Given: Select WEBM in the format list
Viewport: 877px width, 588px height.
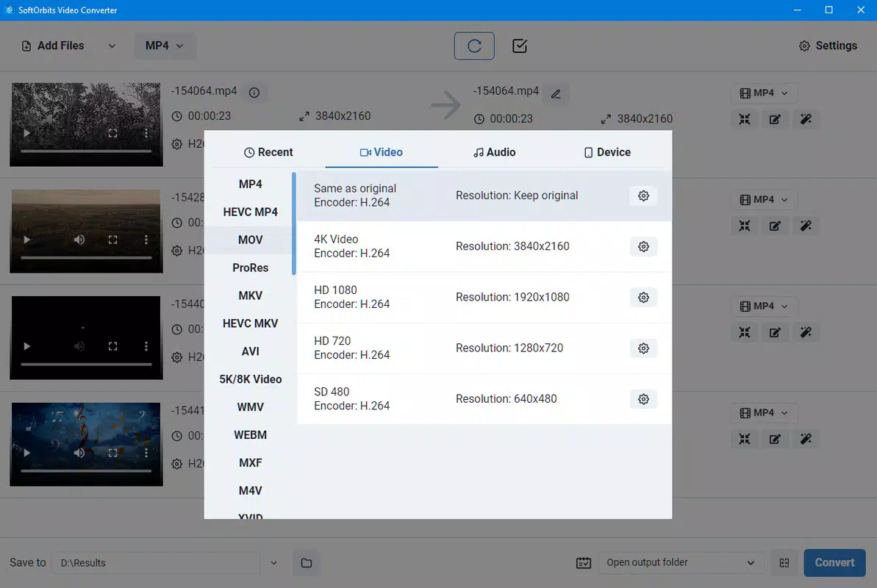Looking at the screenshot, I should pos(250,434).
